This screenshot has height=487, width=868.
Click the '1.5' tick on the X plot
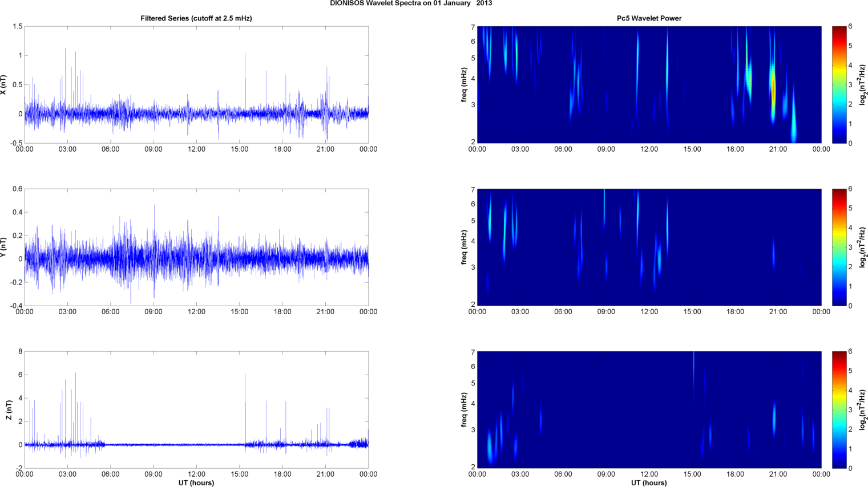[x=17, y=27]
